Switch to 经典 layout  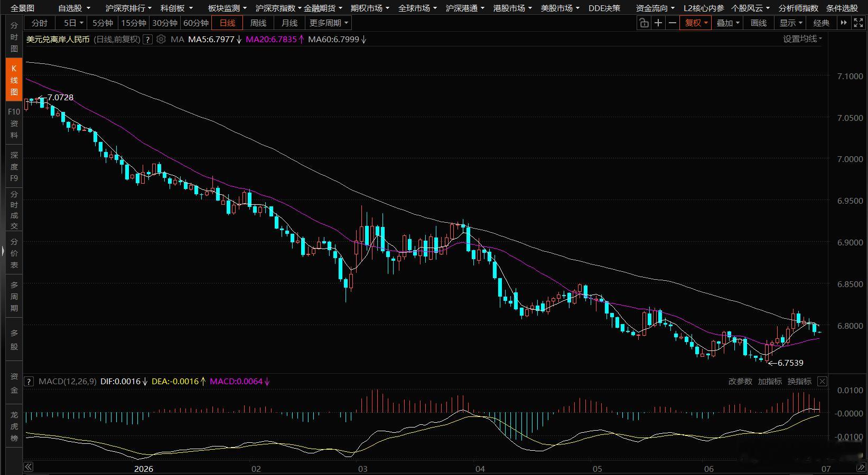point(822,23)
